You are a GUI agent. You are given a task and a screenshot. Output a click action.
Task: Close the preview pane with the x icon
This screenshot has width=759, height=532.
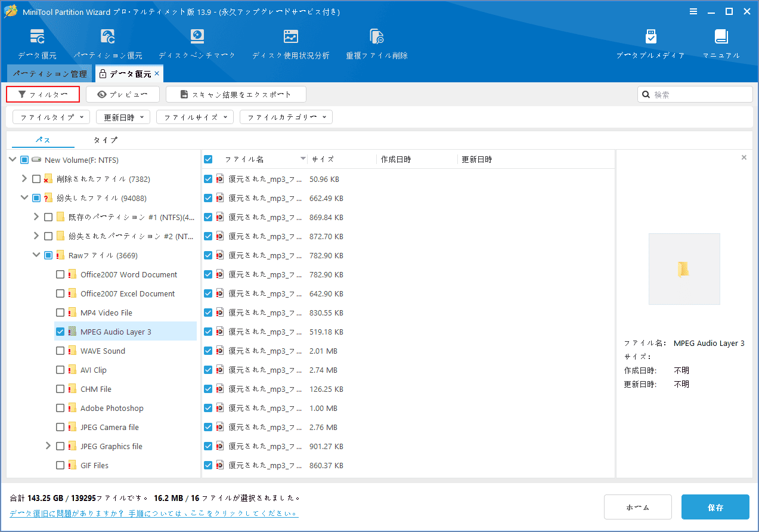tap(743, 157)
